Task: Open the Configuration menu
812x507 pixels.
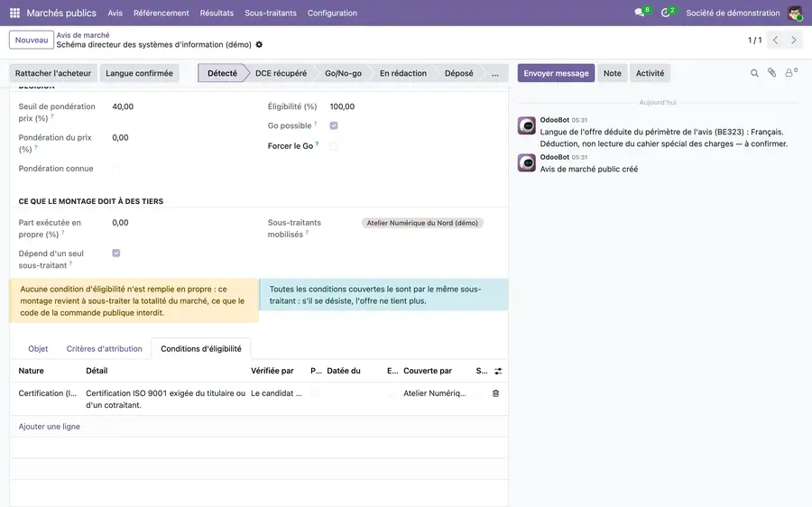Action: (x=332, y=13)
